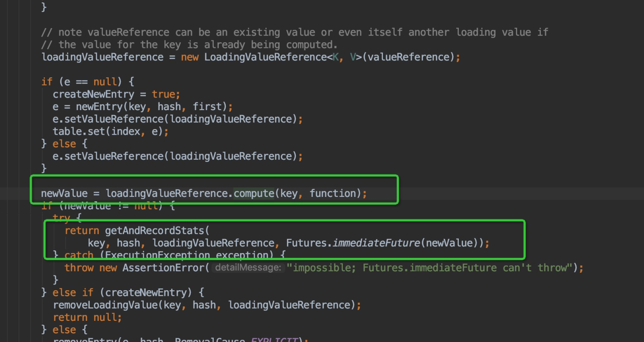Click the "removeLoadingValue" method call
644x342 pixels.
[x=105, y=305]
